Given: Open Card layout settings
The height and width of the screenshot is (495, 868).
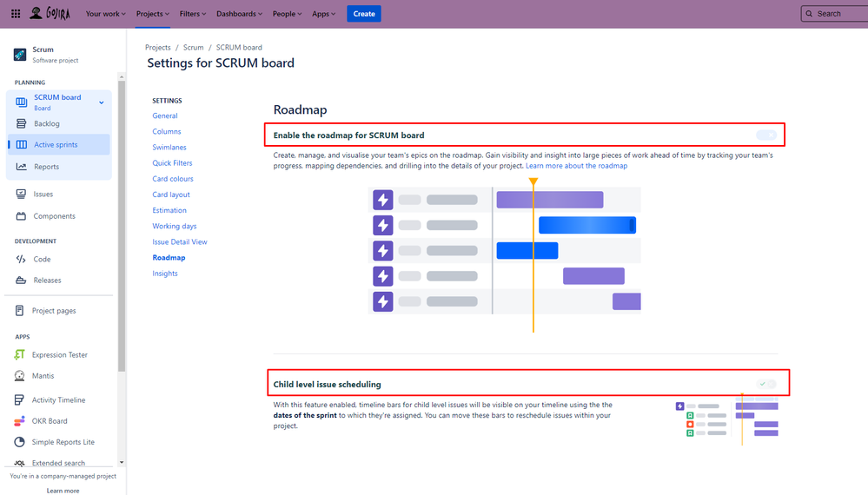Looking at the screenshot, I should point(171,195).
